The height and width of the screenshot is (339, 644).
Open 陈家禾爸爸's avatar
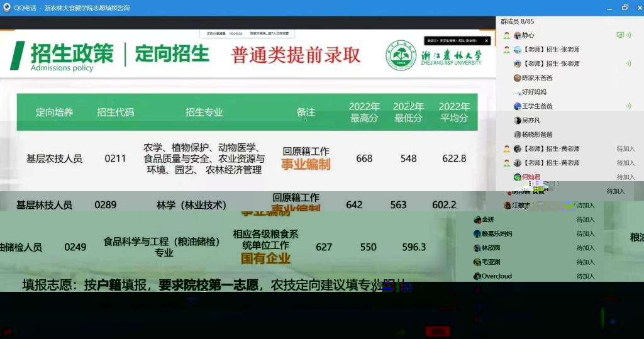point(518,77)
